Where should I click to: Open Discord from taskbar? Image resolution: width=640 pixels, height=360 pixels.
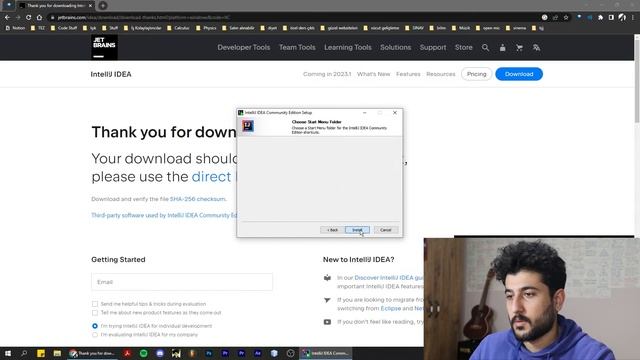(x=160, y=353)
